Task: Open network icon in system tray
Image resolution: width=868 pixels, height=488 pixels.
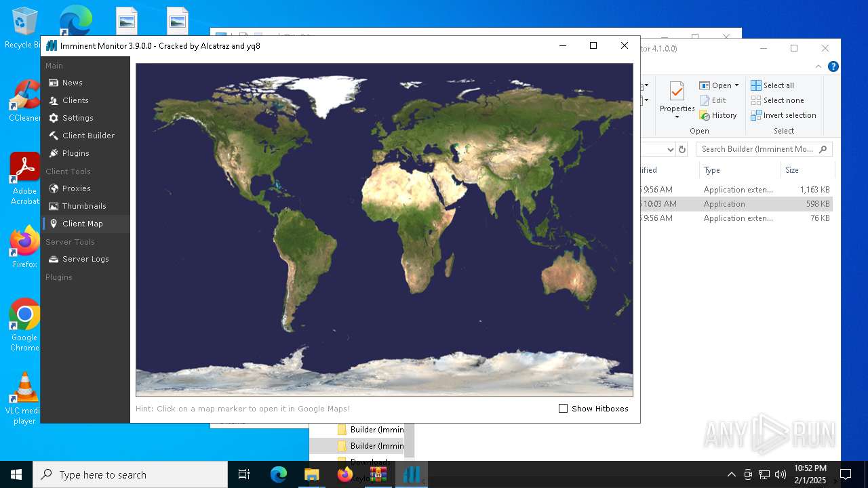Action: tap(764, 474)
